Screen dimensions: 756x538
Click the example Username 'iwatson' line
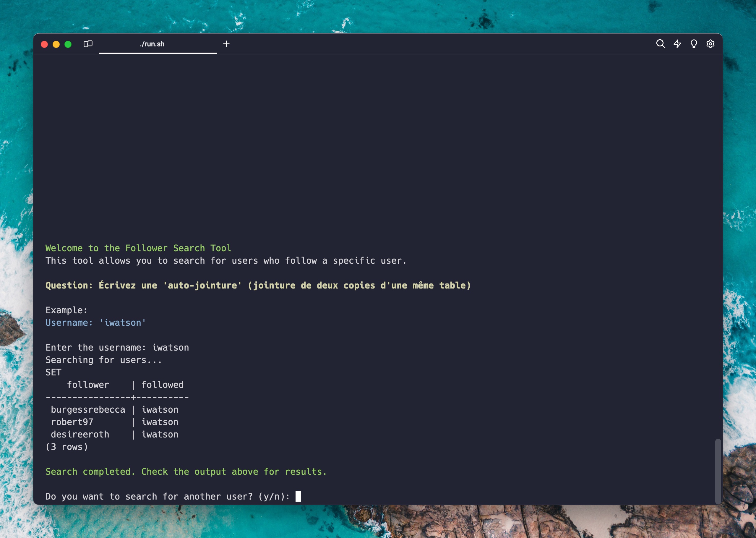96,323
